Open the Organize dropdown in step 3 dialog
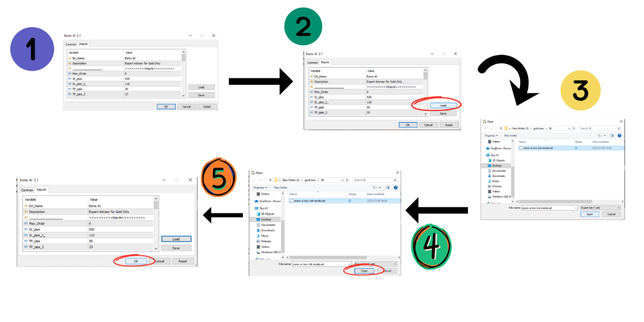The width and height of the screenshot is (644, 322). point(491,136)
